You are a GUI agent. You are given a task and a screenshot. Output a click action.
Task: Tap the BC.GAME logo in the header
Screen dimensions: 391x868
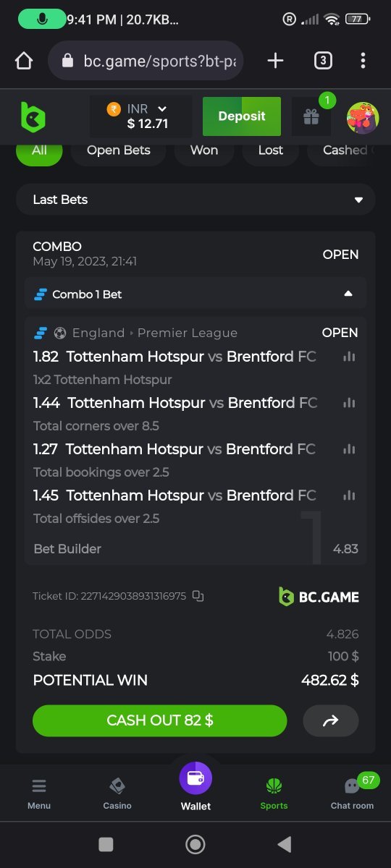tap(33, 116)
